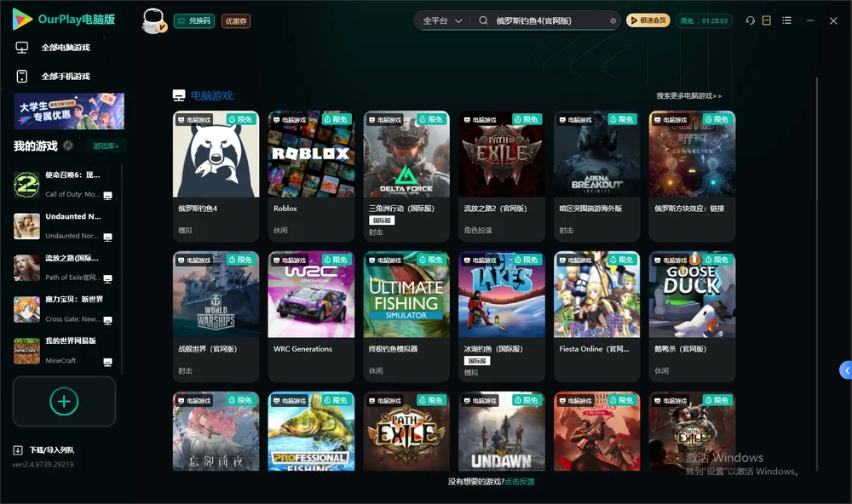The width and height of the screenshot is (852, 504).
Task: Click the 兑换码 redeem code button
Action: (194, 21)
